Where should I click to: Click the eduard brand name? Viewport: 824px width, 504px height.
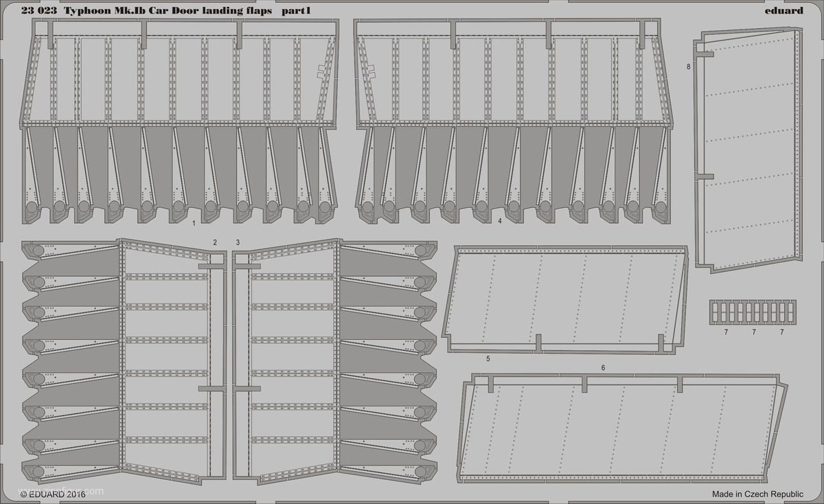coord(783,10)
